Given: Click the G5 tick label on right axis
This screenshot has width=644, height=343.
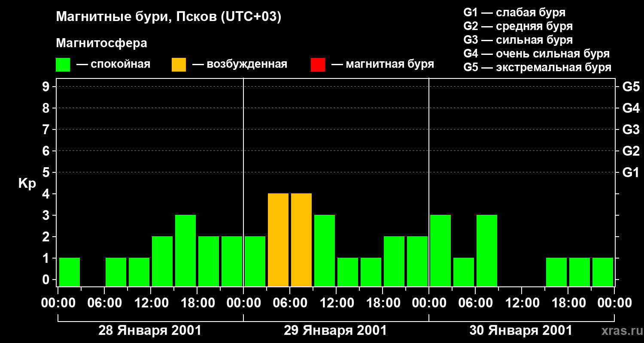Looking at the screenshot, I should (x=631, y=87).
